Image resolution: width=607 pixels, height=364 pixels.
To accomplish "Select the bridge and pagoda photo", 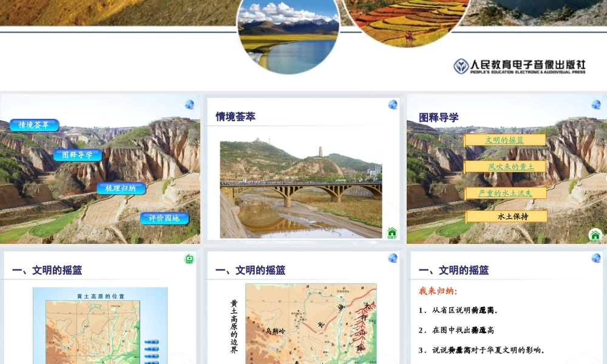I will [301, 188].
